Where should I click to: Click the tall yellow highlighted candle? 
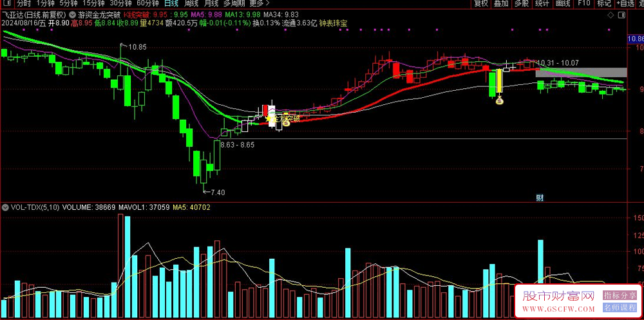500,81
